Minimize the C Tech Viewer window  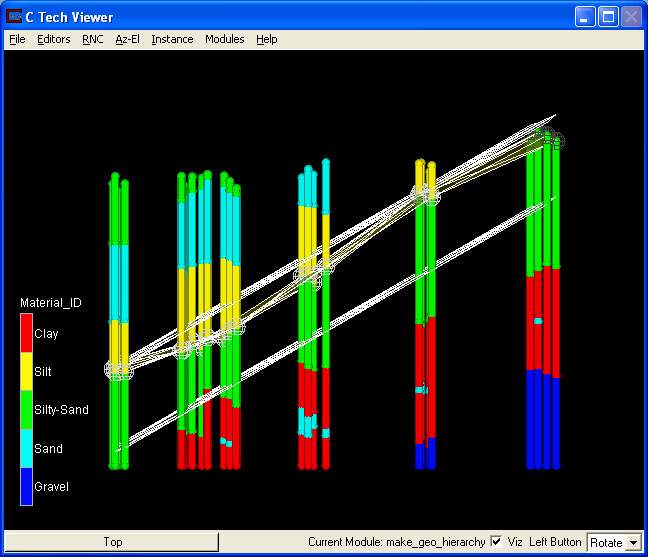pos(585,17)
